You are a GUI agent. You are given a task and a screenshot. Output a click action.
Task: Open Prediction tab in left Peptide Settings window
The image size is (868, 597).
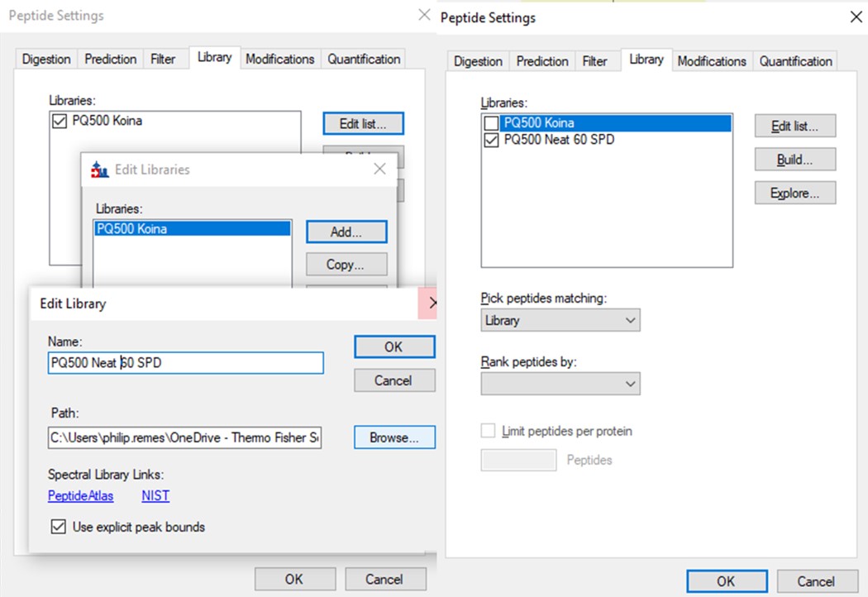pos(110,60)
